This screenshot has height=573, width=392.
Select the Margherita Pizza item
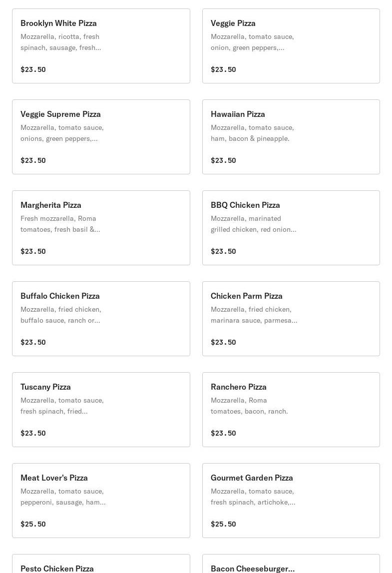click(101, 228)
